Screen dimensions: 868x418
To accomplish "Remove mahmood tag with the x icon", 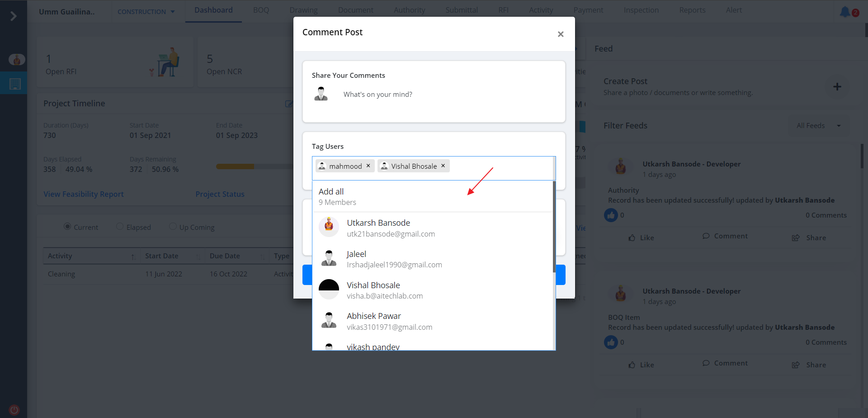I will click(368, 166).
